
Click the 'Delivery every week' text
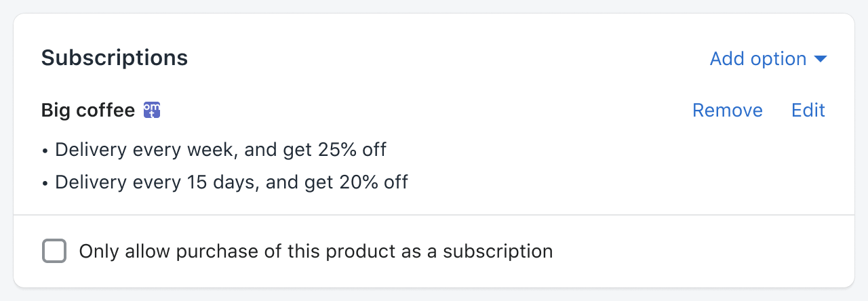pyautogui.click(x=145, y=149)
